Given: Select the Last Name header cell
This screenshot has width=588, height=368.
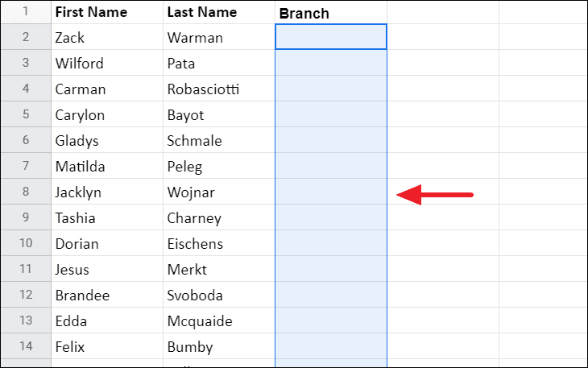Looking at the screenshot, I should [219, 12].
